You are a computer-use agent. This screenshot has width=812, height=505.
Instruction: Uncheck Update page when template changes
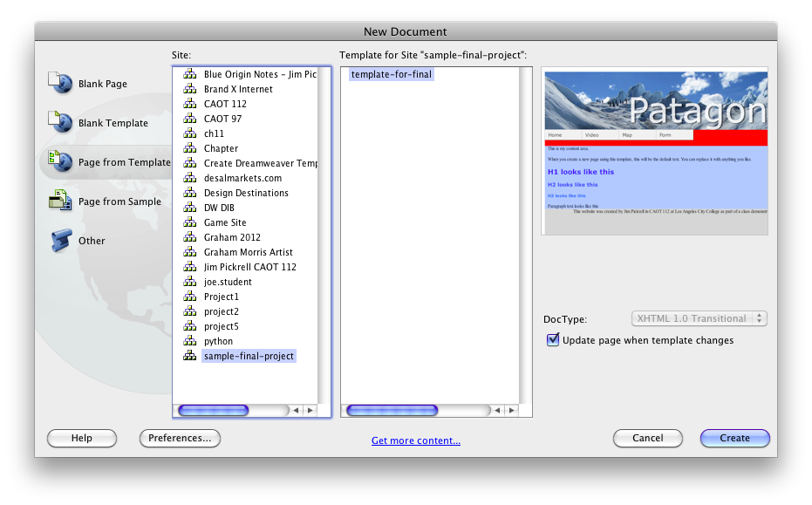point(553,340)
